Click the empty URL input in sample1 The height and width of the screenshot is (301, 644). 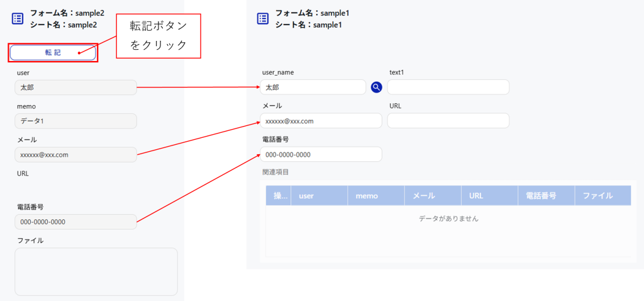448,121
